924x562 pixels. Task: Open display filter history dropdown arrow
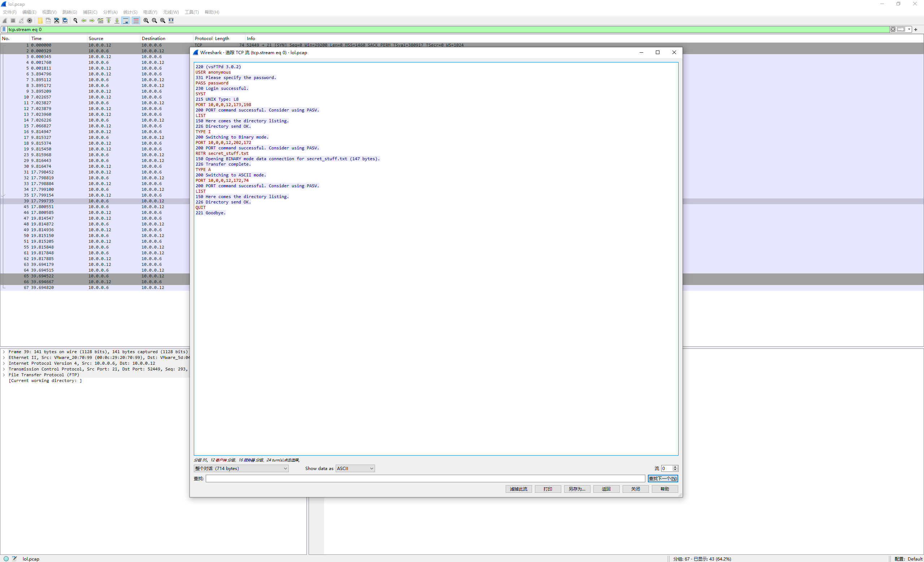909,29
